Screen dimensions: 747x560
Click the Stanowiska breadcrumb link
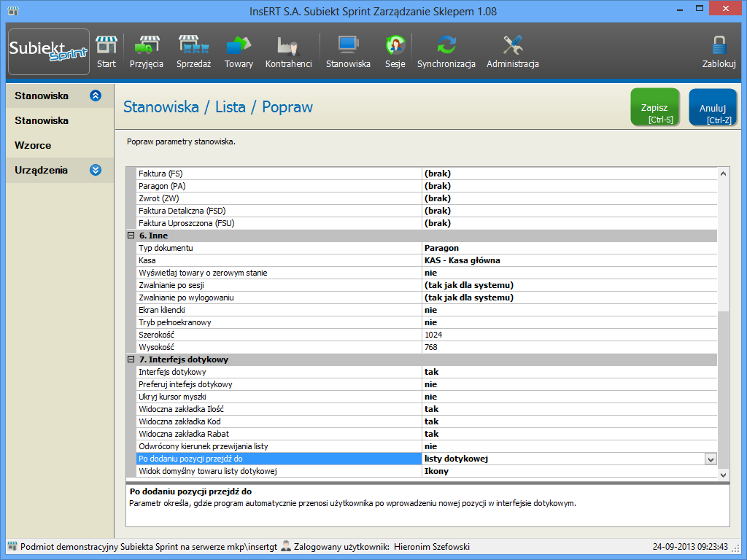[161, 106]
